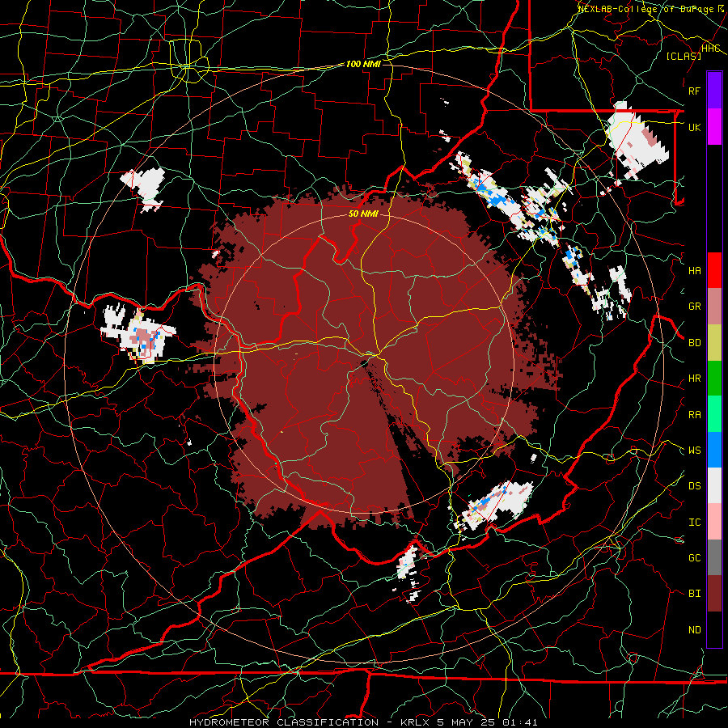Click the RF legend label
Image resolution: width=728 pixels, height=728 pixels.
pos(694,91)
